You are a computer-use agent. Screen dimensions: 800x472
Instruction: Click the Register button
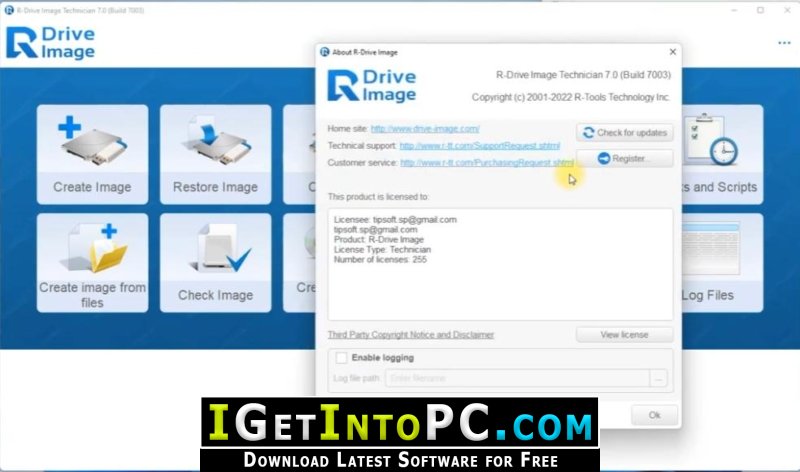point(624,159)
